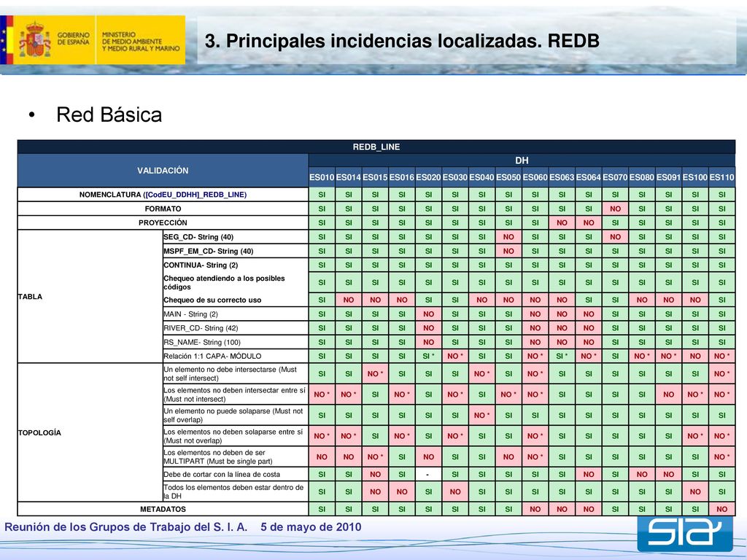Click the NO cell in FORMATO row under ES070
This screenshot has height=560, width=747.
615,209
